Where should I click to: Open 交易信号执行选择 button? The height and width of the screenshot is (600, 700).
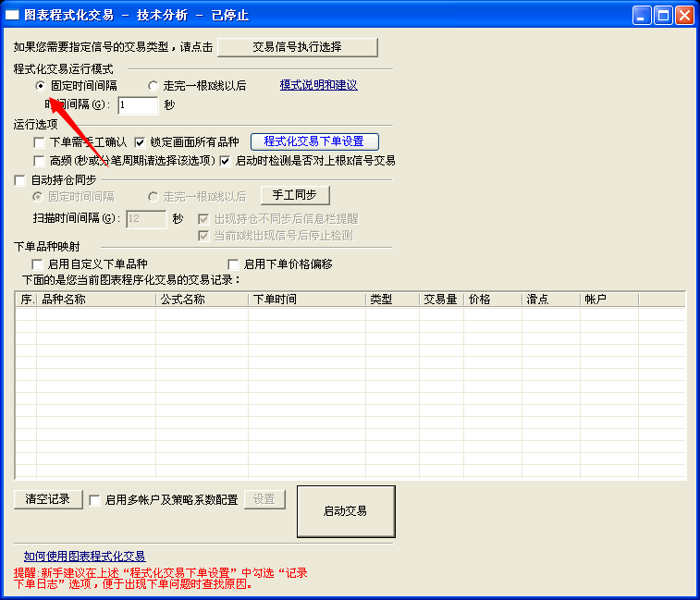298,47
